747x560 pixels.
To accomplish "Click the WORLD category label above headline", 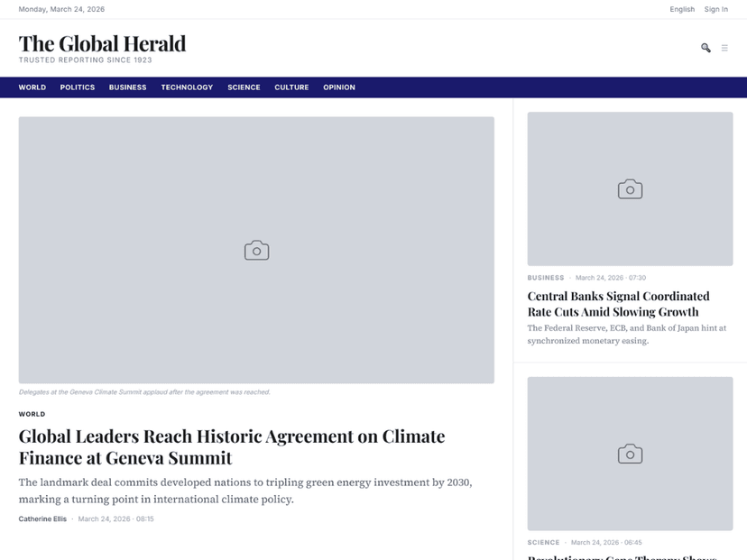I will [32, 414].
